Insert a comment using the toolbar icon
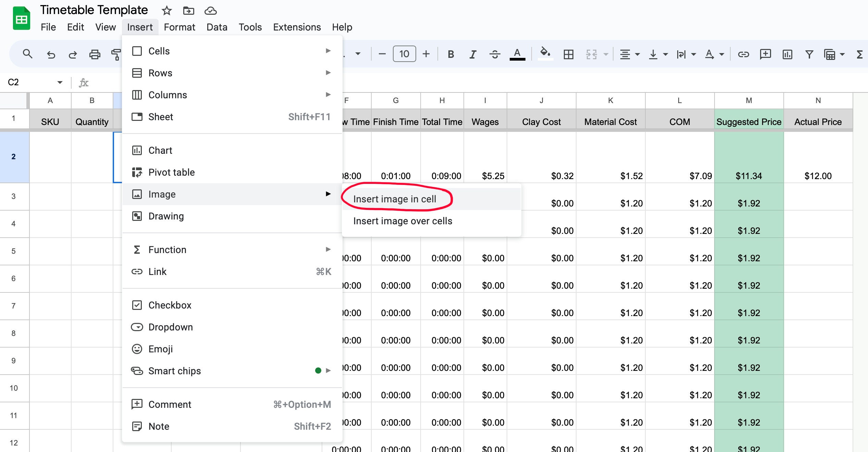The height and width of the screenshot is (452, 868). click(x=766, y=54)
